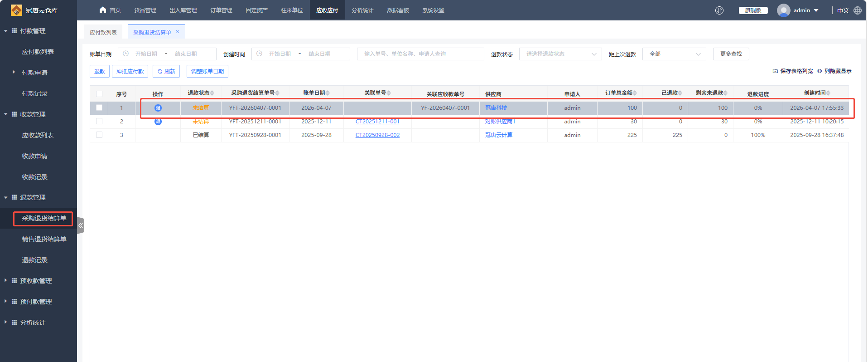The height and width of the screenshot is (362, 868).
Task: Toggle the select-all header checkbox
Action: (99, 94)
